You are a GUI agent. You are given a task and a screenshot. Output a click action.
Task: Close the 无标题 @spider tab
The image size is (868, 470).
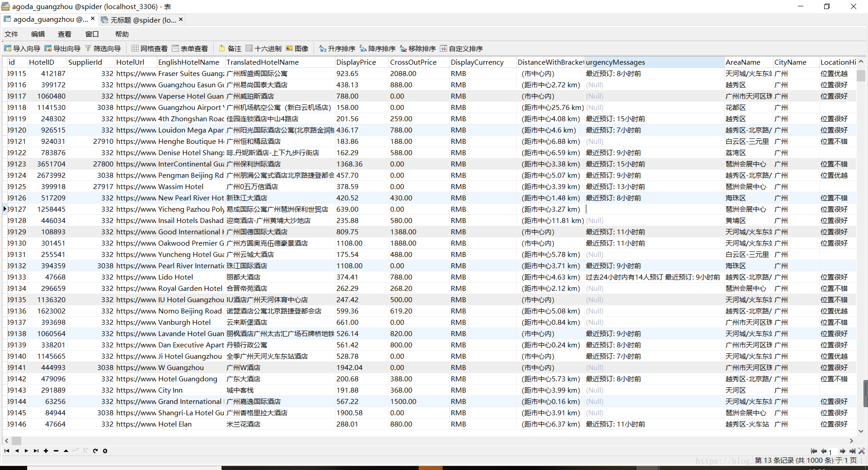(181, 19)
